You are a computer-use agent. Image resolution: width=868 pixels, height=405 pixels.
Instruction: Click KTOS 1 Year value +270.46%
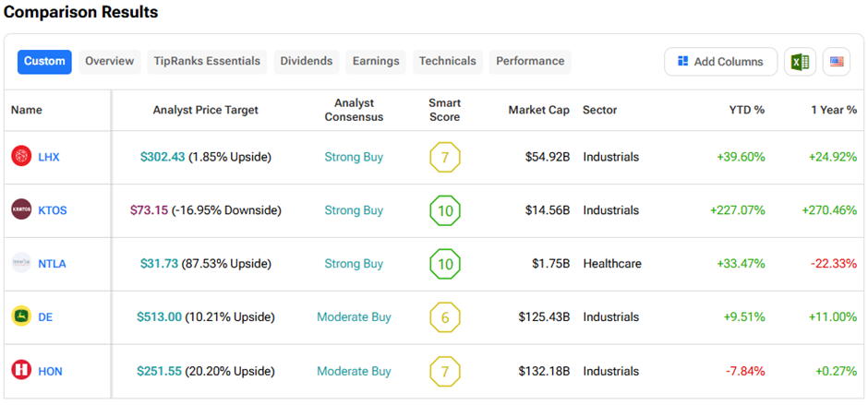[829, 210]
